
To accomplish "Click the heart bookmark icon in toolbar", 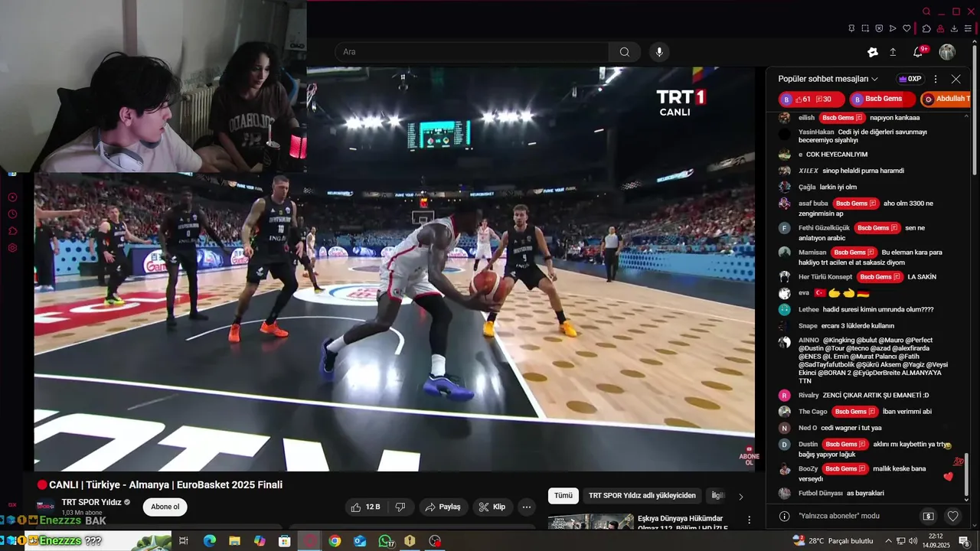I will tap(906, 28).
